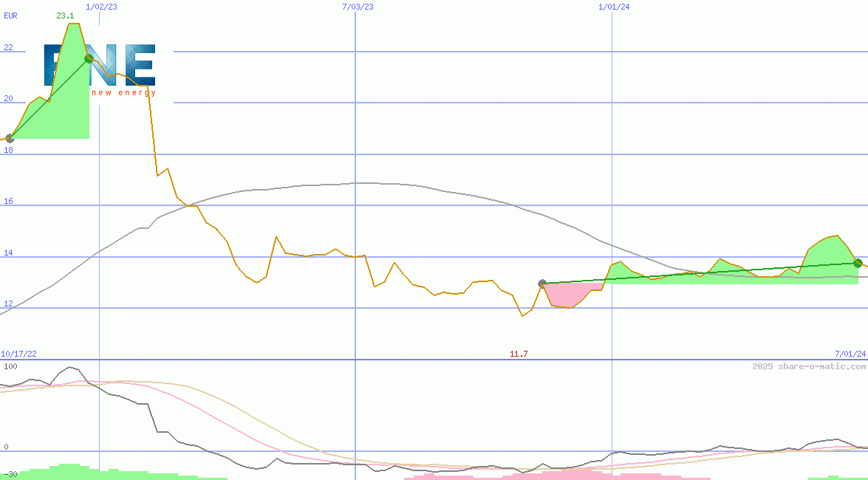Click the 16 price axis label
The height and width of the screenshot is (480, 868).
(9, 202)
